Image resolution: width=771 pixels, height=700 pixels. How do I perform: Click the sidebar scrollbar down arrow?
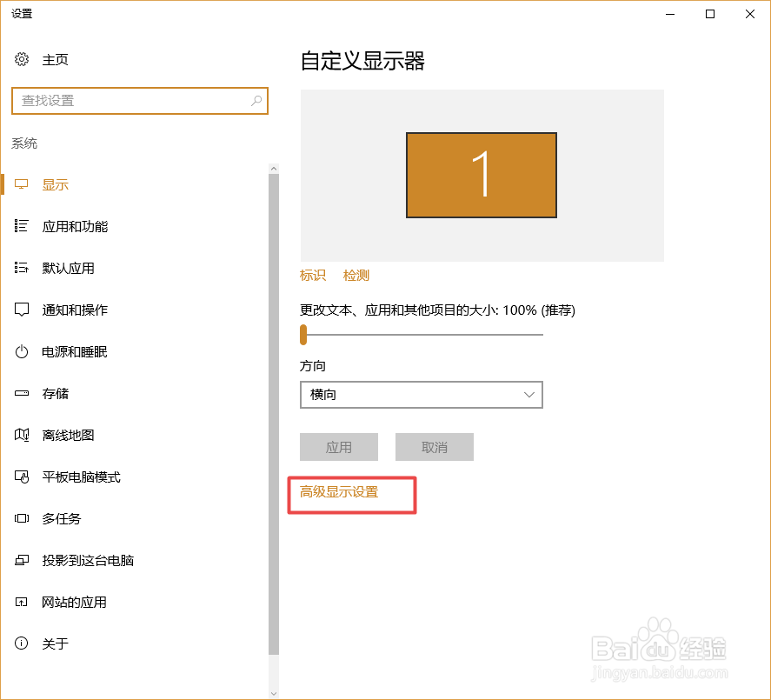(x=274, y=694)
